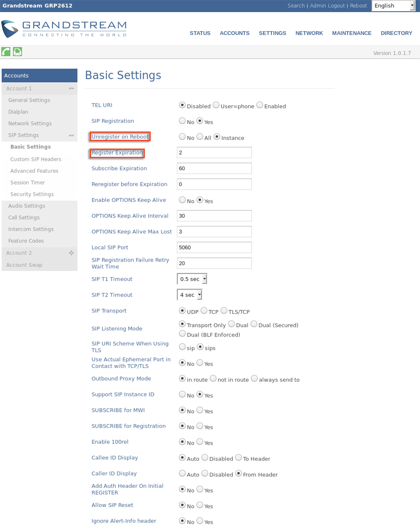This screenshot has height=529, width=420.
Task: Open the ACCOUNTS menu
Action: point(234,33)
